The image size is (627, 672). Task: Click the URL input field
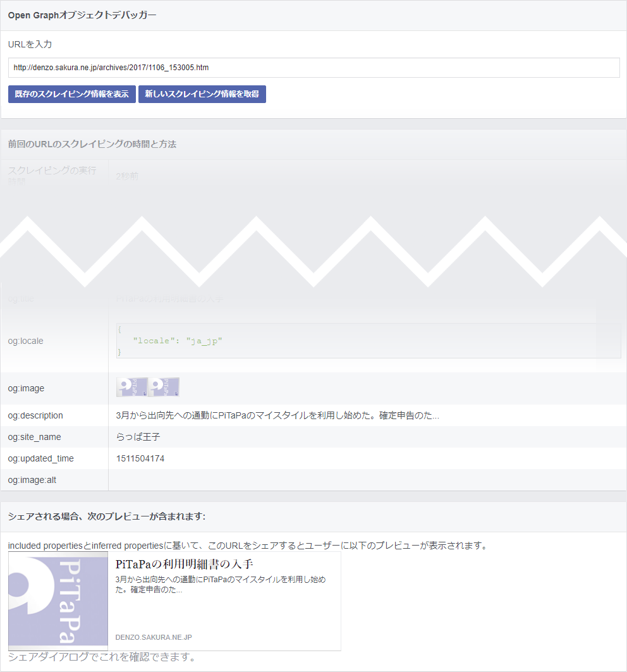click(313, 68)
